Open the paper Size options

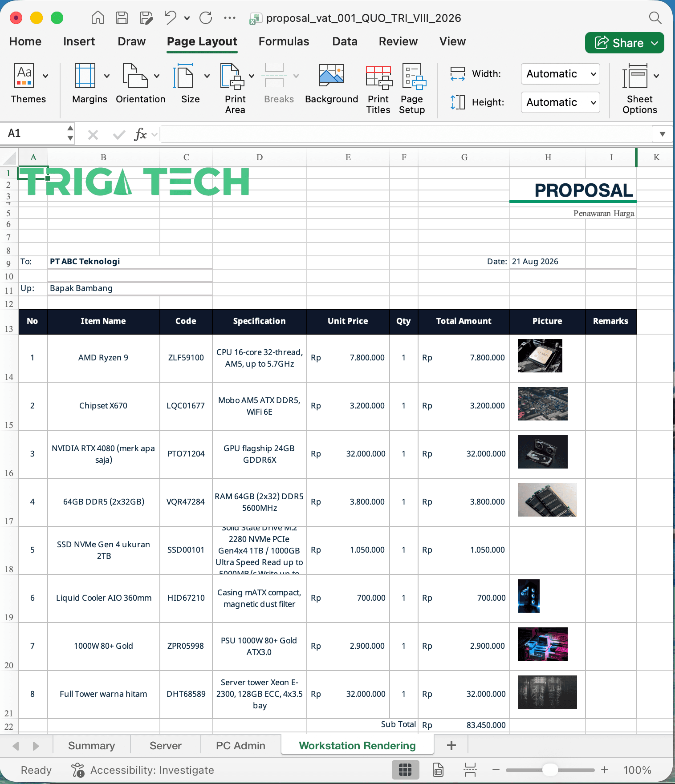click(184, 84)
